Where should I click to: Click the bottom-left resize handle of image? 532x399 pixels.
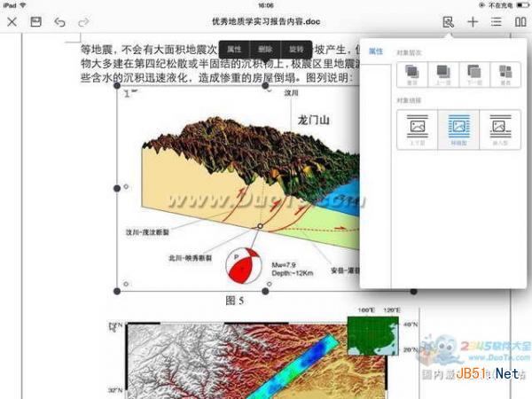pos(117,289)
